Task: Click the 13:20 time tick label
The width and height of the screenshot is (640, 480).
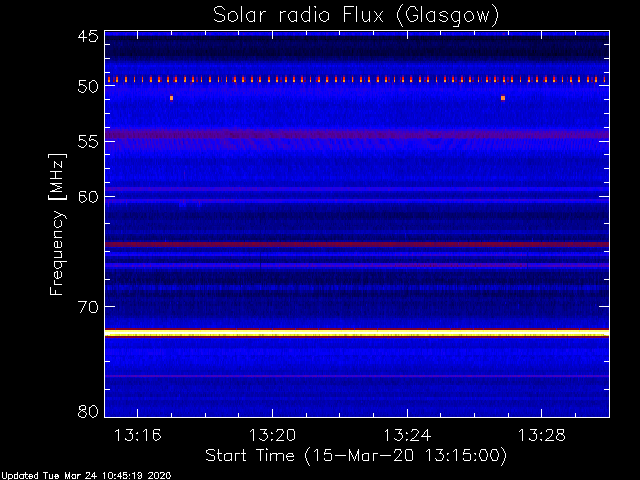Action: (272, 436)
